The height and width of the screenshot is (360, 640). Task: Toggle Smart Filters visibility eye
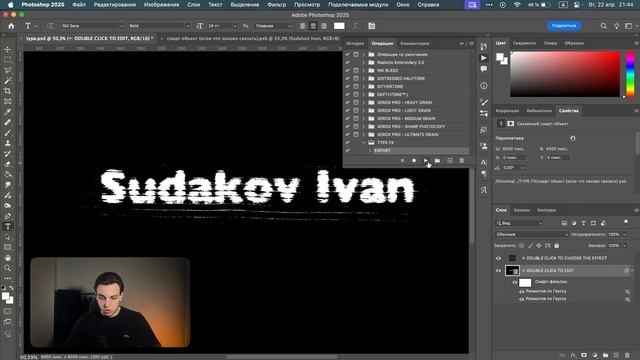pyautogui.click(x=515, y=282)
